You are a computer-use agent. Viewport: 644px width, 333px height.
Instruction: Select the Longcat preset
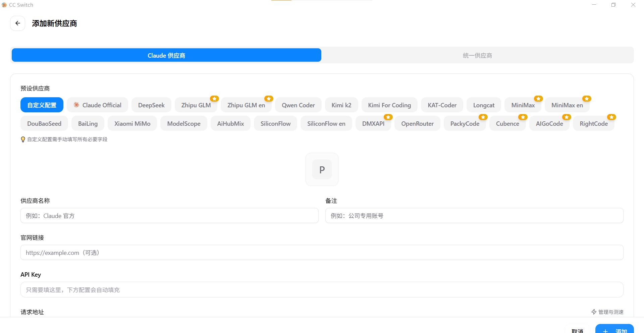(x=484, y=105)
